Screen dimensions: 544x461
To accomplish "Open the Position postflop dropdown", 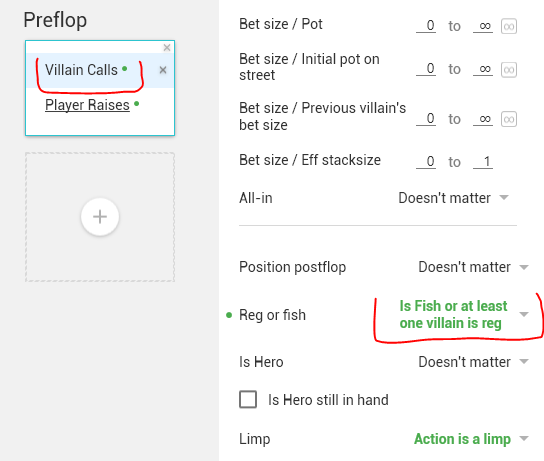I will [474, 267].
